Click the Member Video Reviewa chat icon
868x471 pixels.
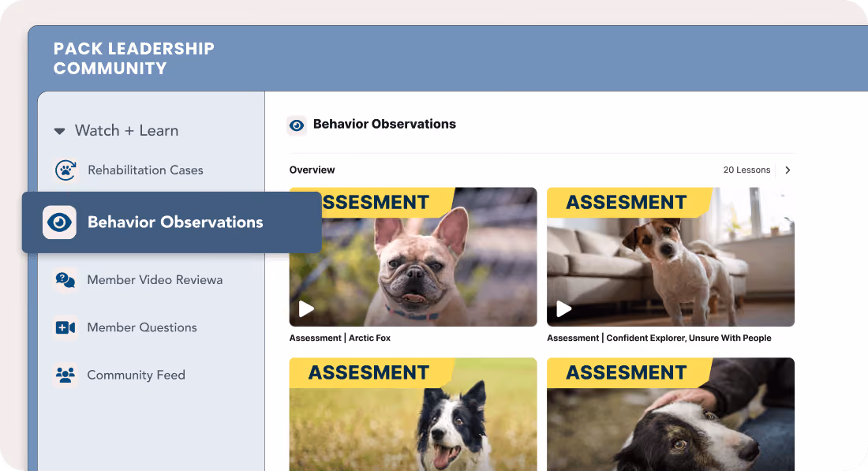[65, 280]
